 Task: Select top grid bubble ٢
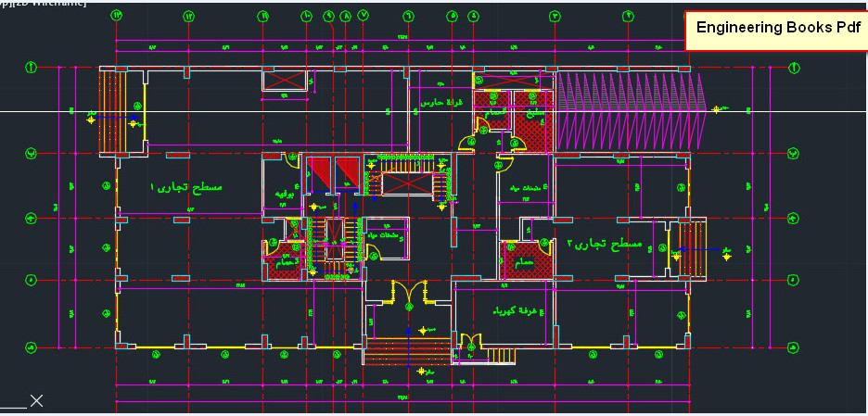(x=628, y=16)
